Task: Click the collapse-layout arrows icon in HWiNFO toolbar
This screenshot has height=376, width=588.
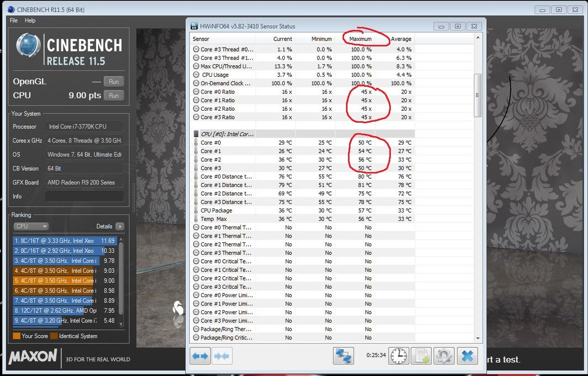Action: tap(222, 356)
